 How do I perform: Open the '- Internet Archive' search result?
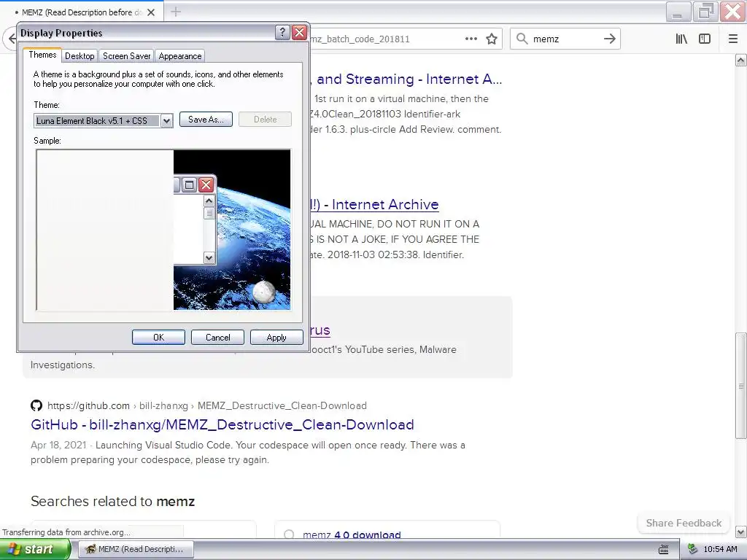pyautogui.click(x=374, y=204)
